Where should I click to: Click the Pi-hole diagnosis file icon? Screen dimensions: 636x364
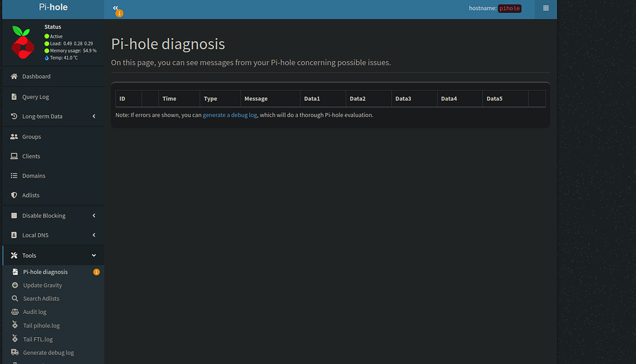coord(15,272)
